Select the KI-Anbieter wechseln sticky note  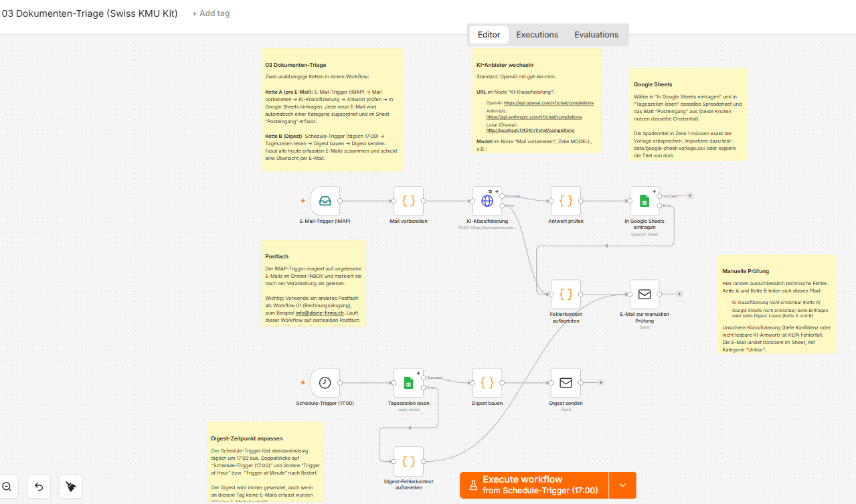click(x=537, y=101)
